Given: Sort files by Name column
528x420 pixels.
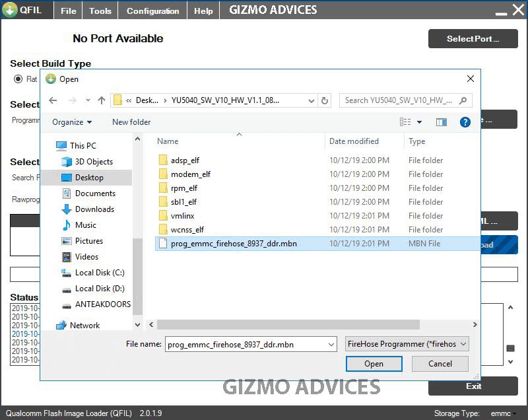Looking at the screenshot, I should point(168,141).
